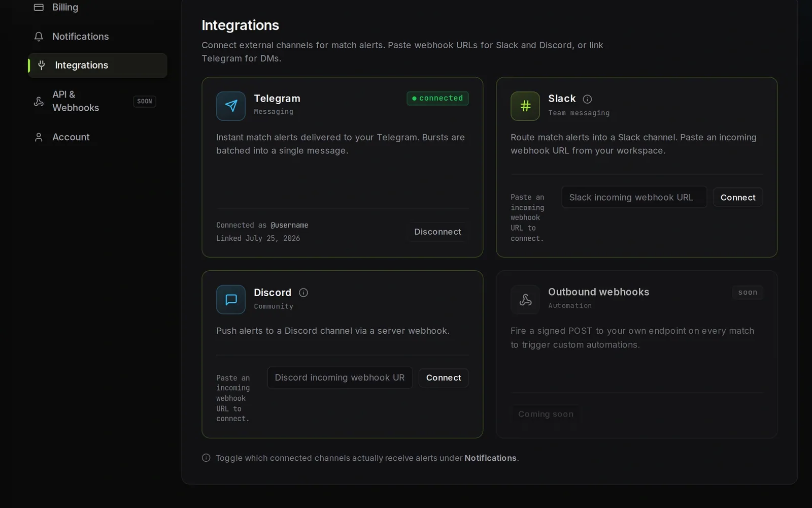Screen dimensions: 812x508
Task: Click the SOON badge in the sidebar
Action: 144,102
